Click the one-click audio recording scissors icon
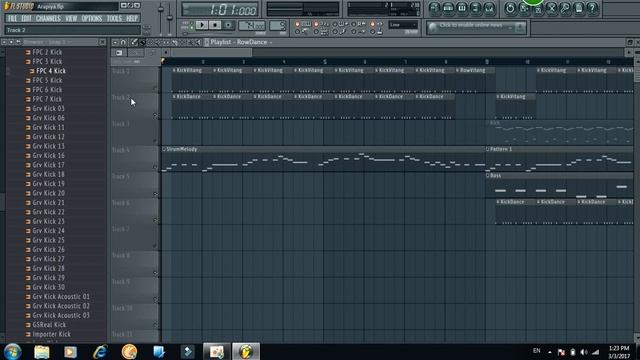Viewport: 640px width, 360px height. click(x=551, y=8)
